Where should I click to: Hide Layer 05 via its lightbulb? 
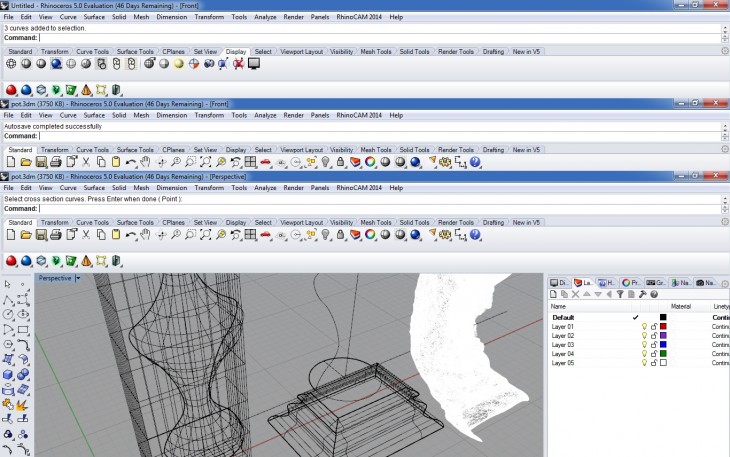(644, 362)
